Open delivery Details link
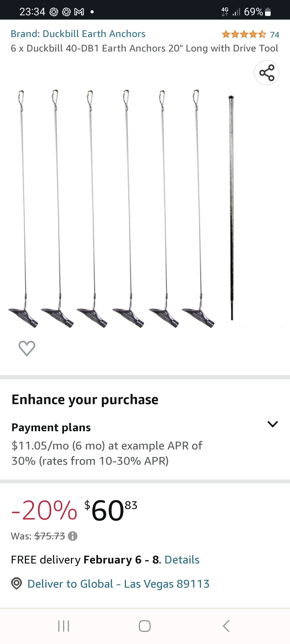The image size is (290, 644). click(x=182, y=560)
